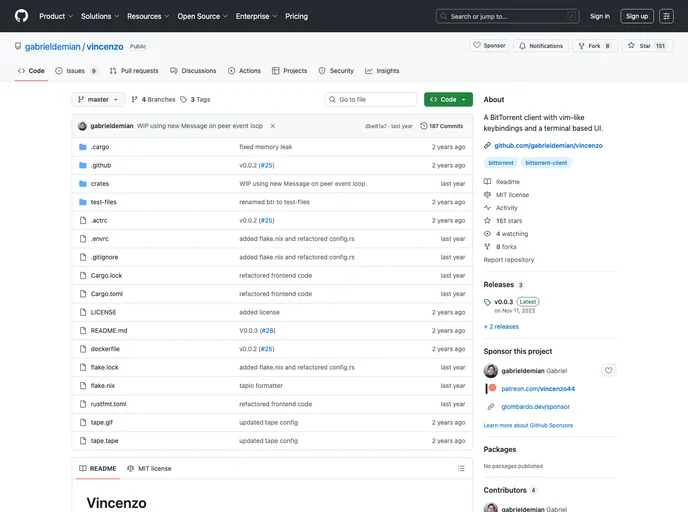Screen dimensions: 688x512
Task: Open the Discussions tab
Action: [193, 71]
